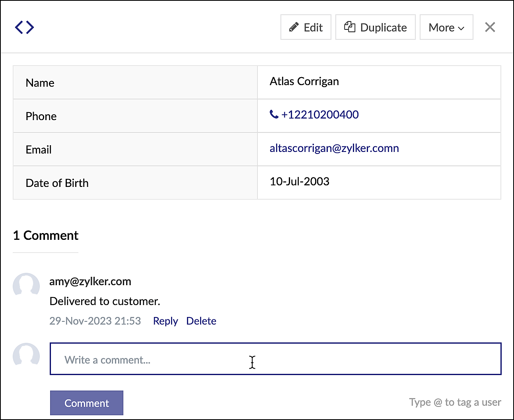Close the record detail view
The width and height of the screenshot is (514, 420).
[490, 27]
